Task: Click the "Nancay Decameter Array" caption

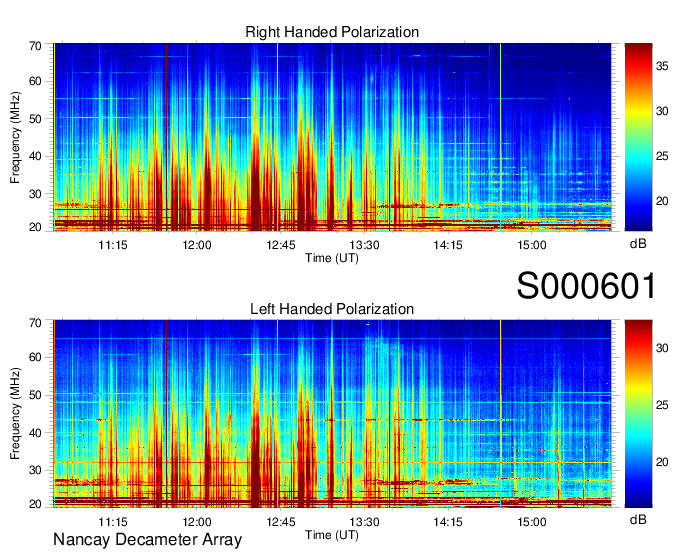Action: pyautogui.click(x=147, y=539)
